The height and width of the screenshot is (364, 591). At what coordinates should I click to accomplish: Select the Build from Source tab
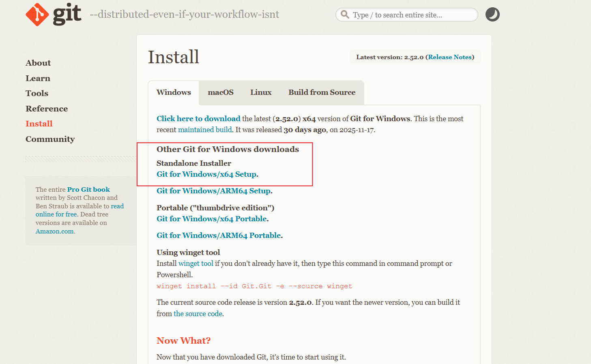coord(322,92)
